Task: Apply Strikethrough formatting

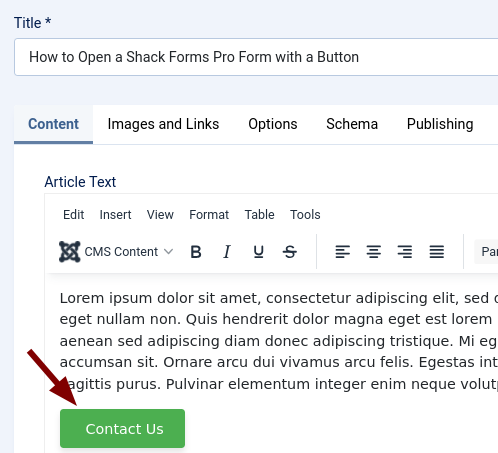Action: (290, 252)
